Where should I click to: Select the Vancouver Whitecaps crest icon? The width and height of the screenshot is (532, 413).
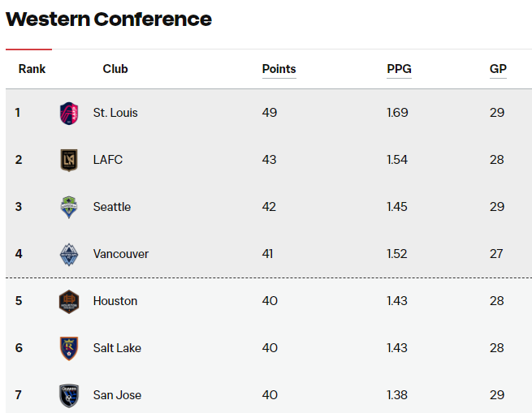[x=69, y=254]
